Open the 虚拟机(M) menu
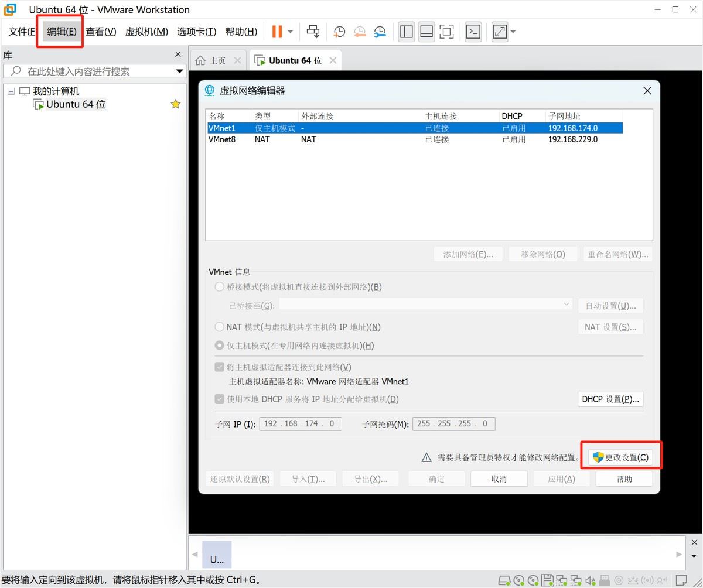 (x=146, y=32)
